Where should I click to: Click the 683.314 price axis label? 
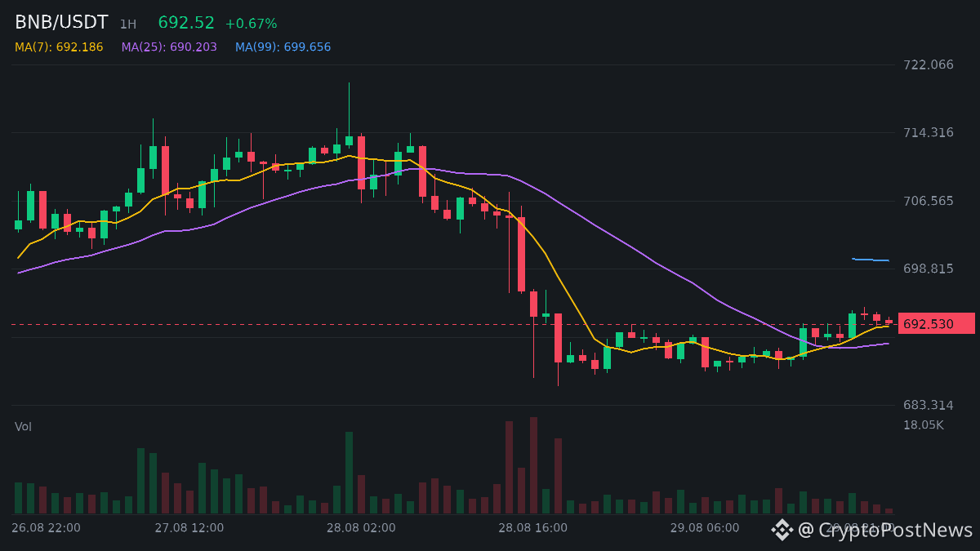929,405
